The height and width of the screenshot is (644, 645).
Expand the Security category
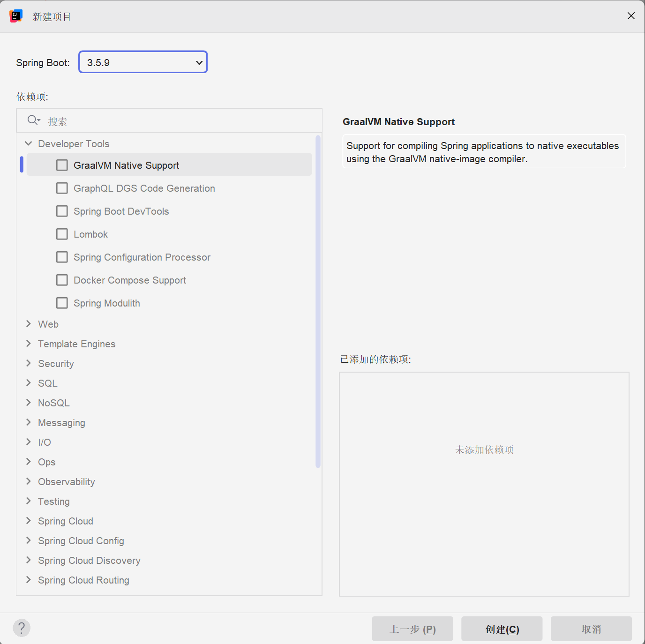29,363
